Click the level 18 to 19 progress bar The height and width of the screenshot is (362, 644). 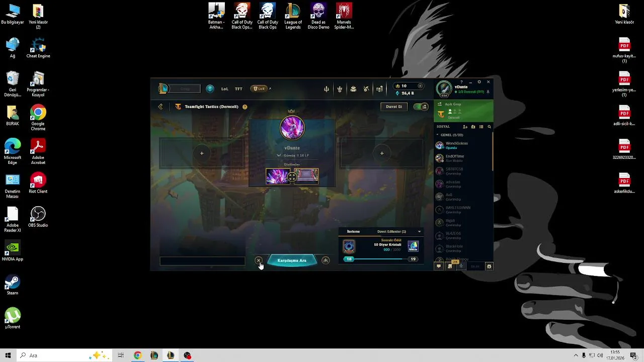click(x=380, y=259)
